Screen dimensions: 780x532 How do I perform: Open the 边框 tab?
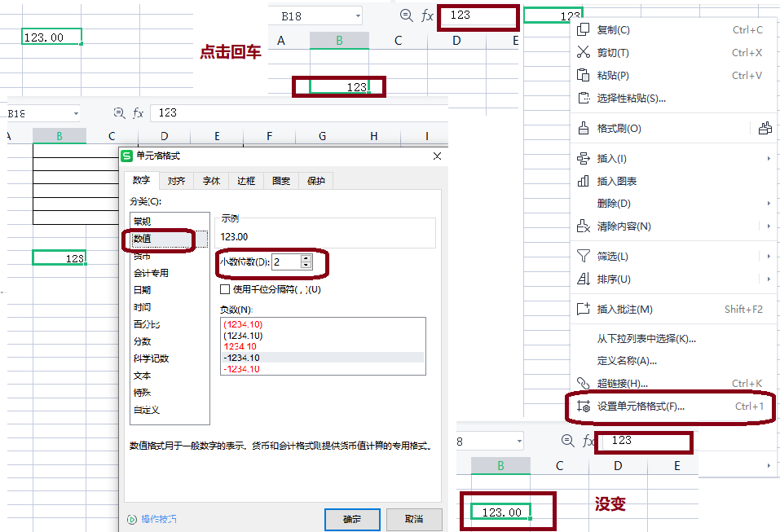click(x=246, y=181)
